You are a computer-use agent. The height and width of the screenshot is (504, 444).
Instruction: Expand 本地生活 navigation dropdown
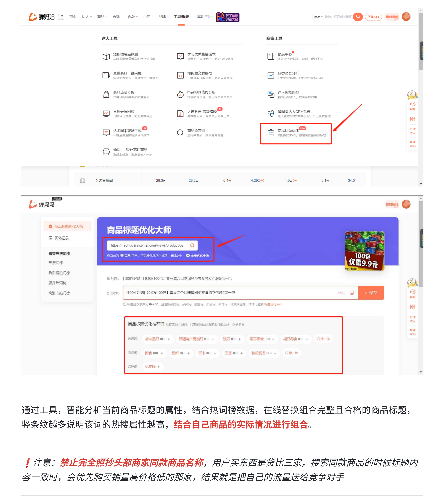point(205,17)
